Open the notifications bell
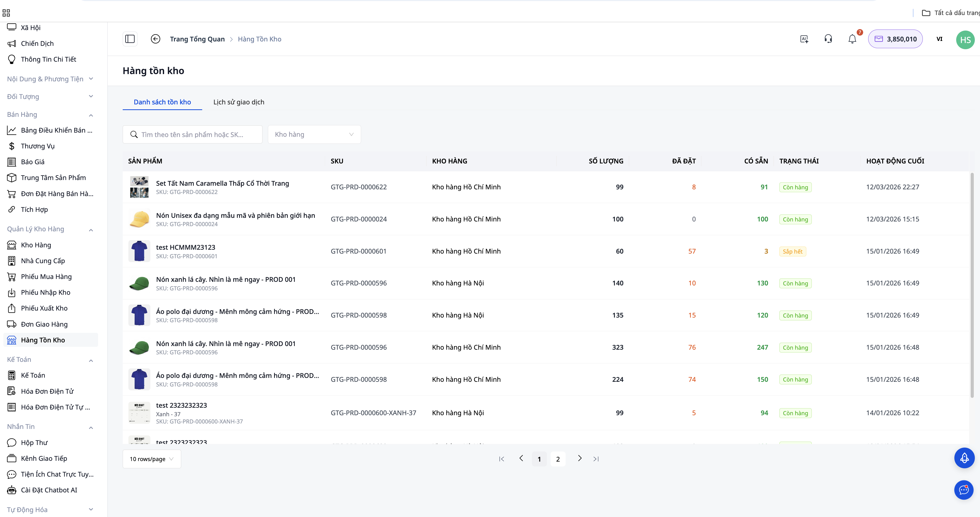The width and height of the screenshot is (980, 517). coord(852,39)
